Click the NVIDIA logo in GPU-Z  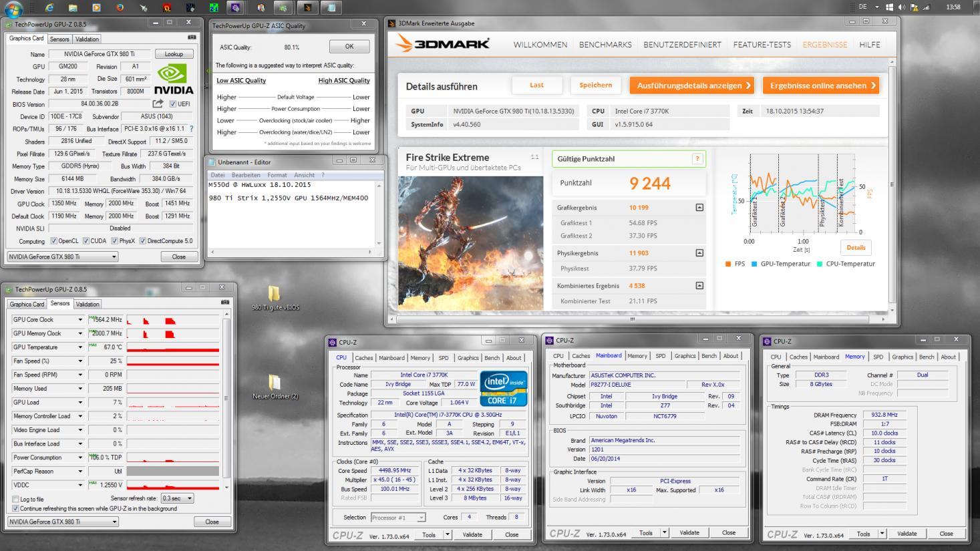point(174,80)
